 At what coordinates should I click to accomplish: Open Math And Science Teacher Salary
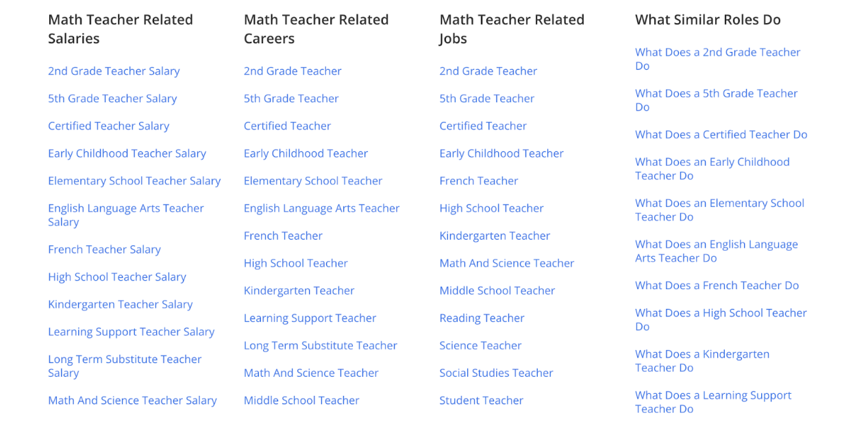pos(132,401)
